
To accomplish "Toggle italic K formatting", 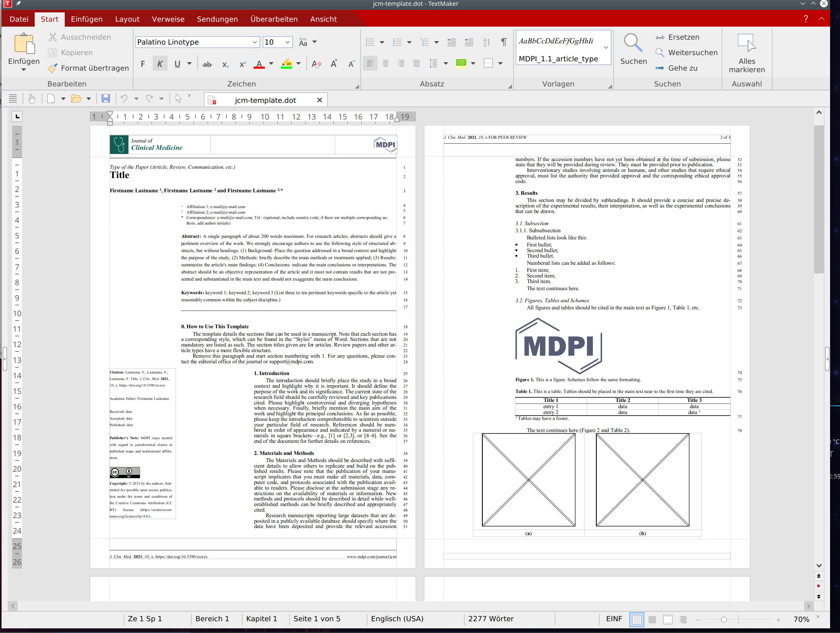I will point(160,64).
